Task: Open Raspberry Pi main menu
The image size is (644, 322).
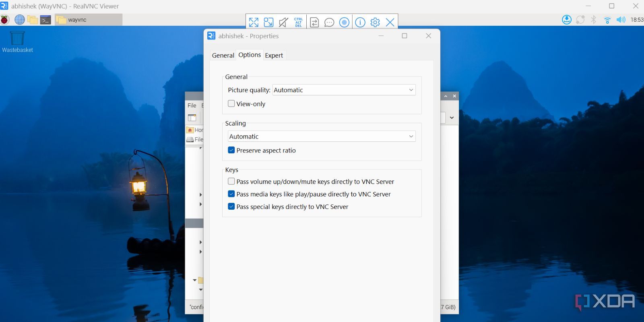Action: (x=5, y=19)
